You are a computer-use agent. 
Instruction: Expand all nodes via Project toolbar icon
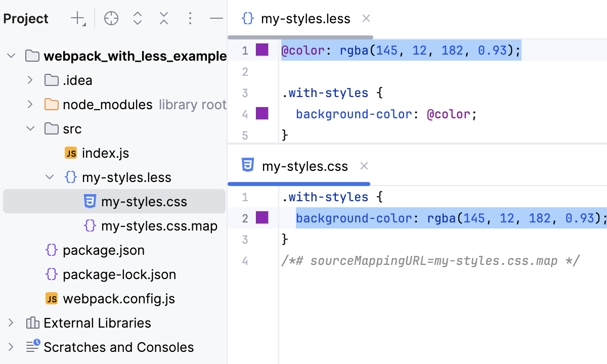pos(137,18)
